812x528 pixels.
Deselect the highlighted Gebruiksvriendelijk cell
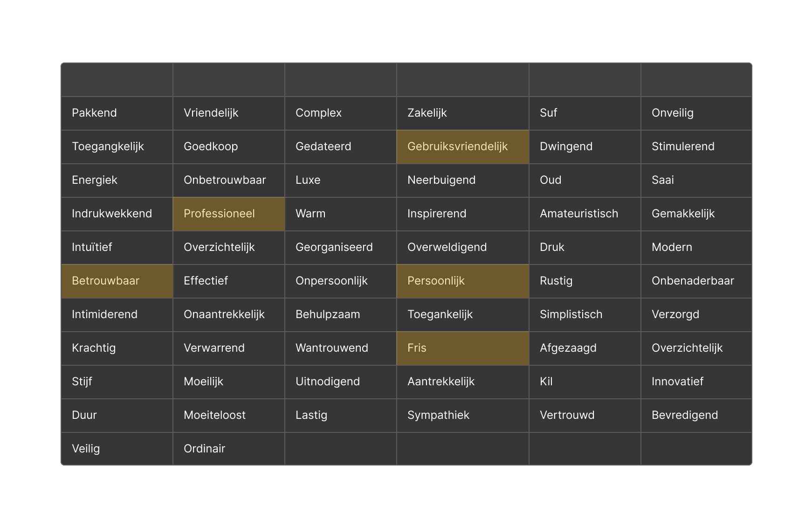pos(462,146)
